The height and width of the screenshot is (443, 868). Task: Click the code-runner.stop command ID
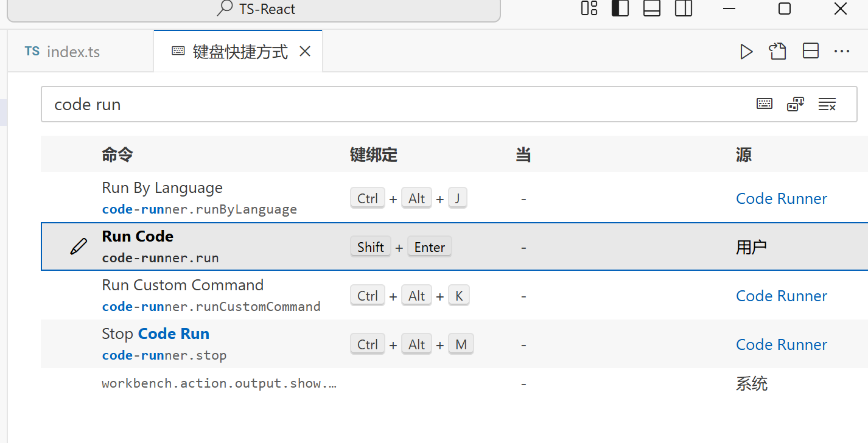point(164,355)
